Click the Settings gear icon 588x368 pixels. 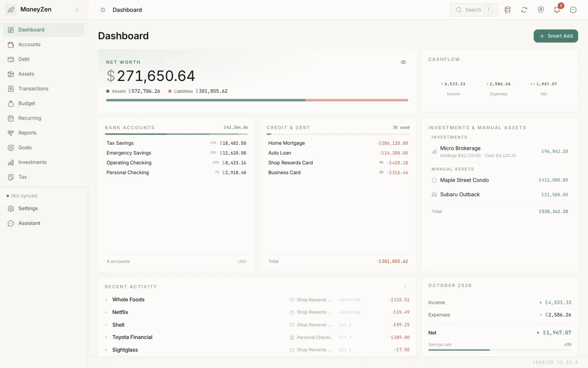tap(11, 209)
